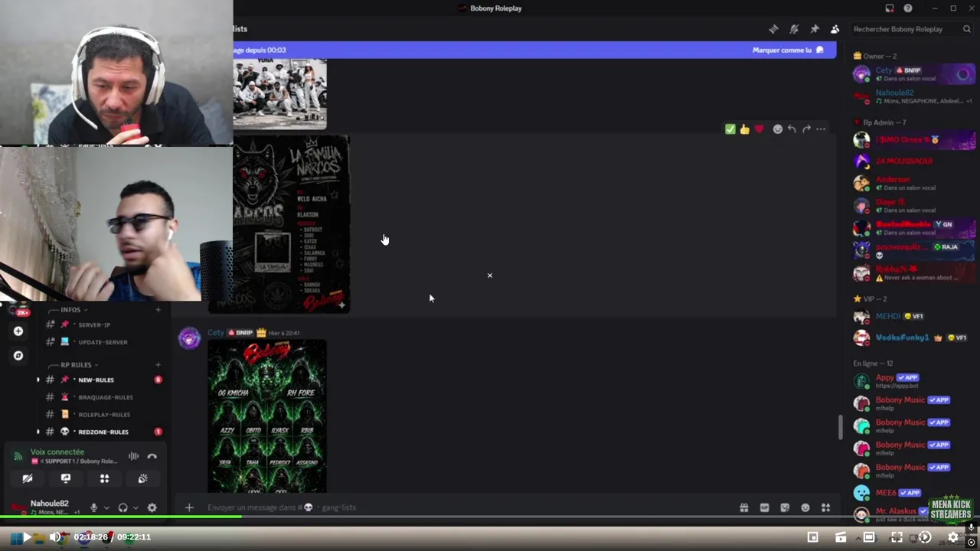Open GIF picker in message bar
Screen dimensions: 980x551
coord(764,507)
